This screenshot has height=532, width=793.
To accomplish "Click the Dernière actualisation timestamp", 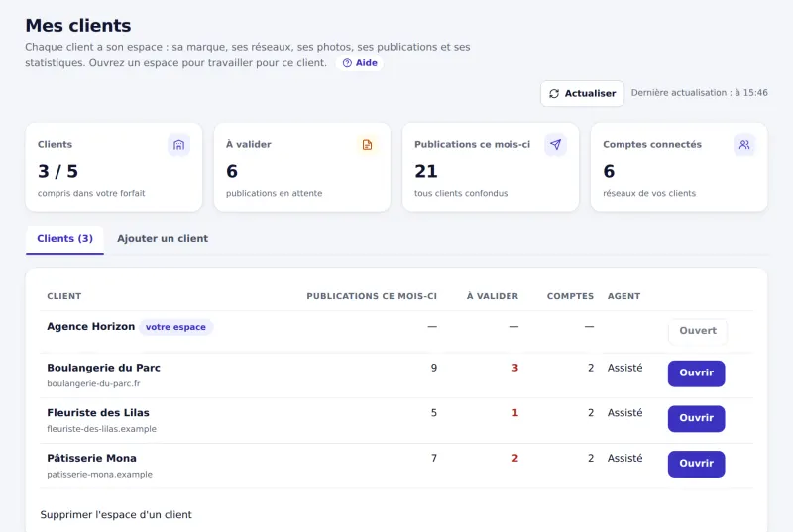I will coord(700,93).
